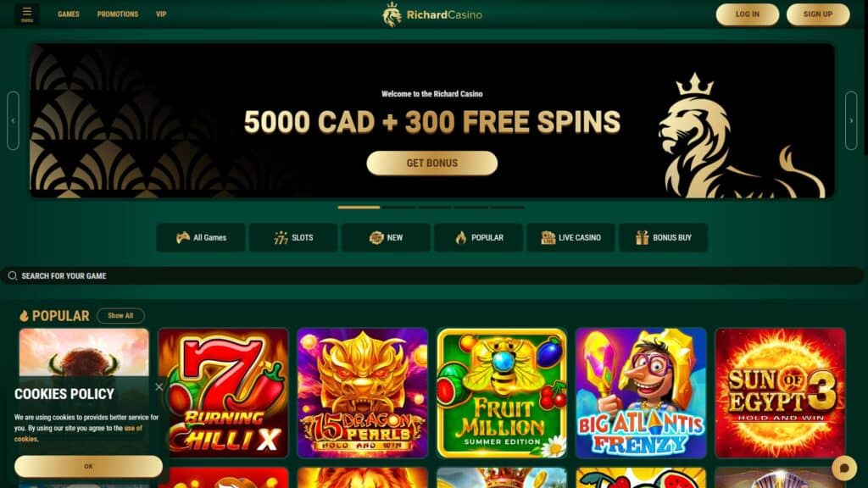Click the Sign Up button

coord(818,14)
